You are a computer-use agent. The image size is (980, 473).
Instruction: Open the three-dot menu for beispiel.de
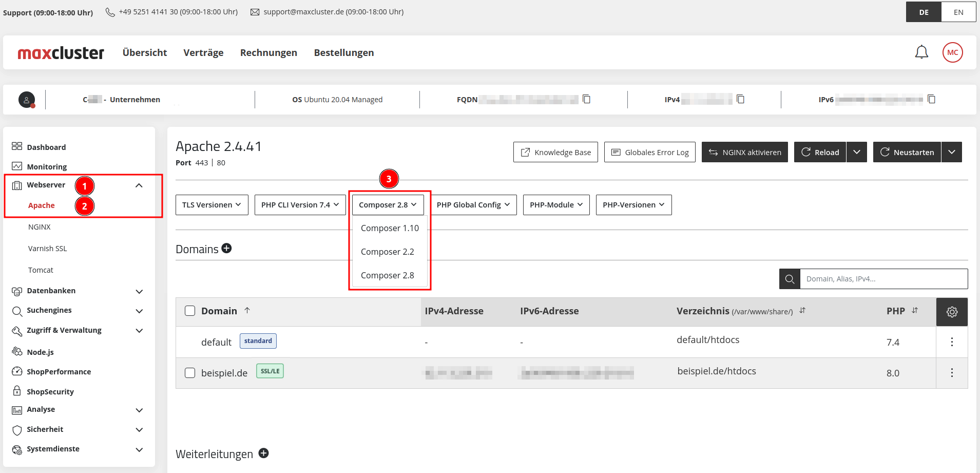click(x=952, y=373)
